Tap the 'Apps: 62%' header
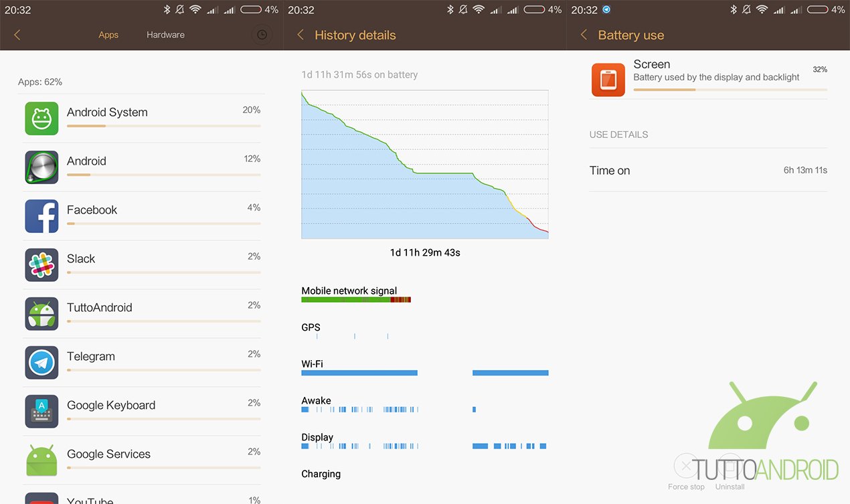 [40, 82]
